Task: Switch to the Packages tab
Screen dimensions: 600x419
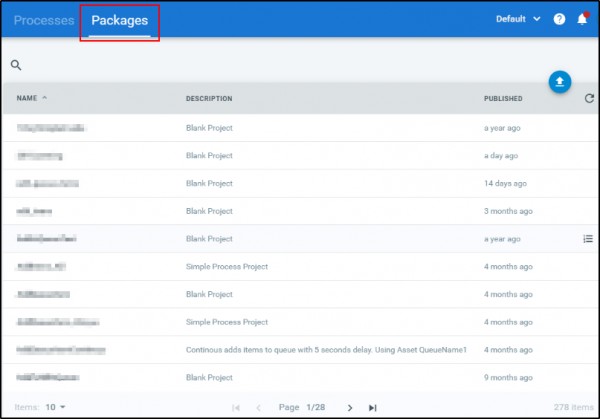Action: pos(119,20)
